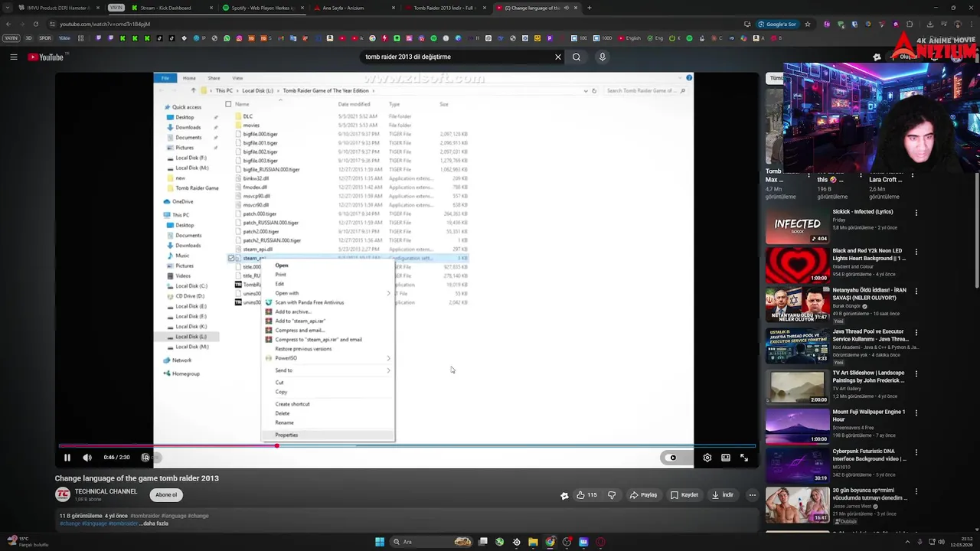The width and height of the screenshot is (980, 551).
Task: Open the more actions ellipsis below video
Action: tap(752, 495)
